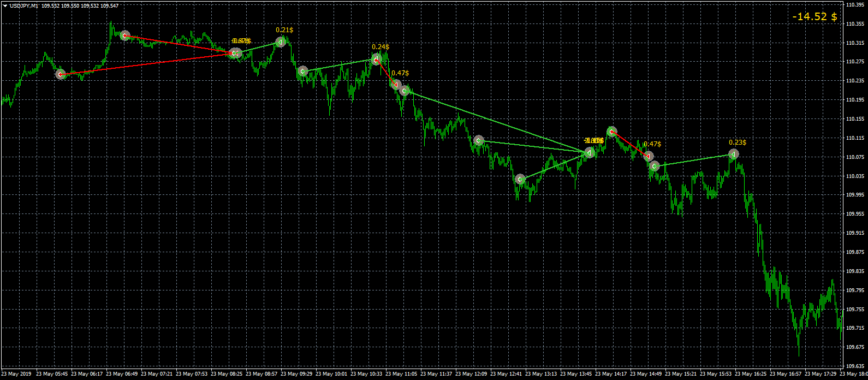
Task: Select the close marker below the 0.47$ label near 11:05
Action: (397, 85)
